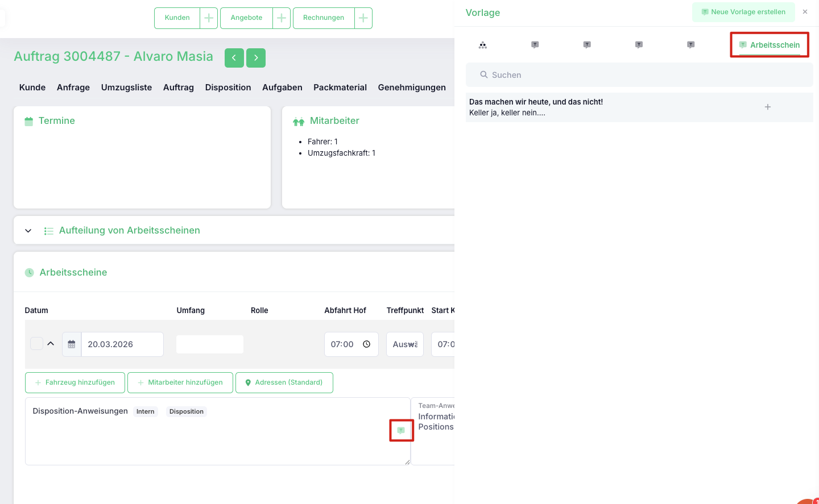This screenshot has width=819, height=504.
Task: Click the 'Umzugsfachkraft: 1' entry
Action: tap(341, 153)
